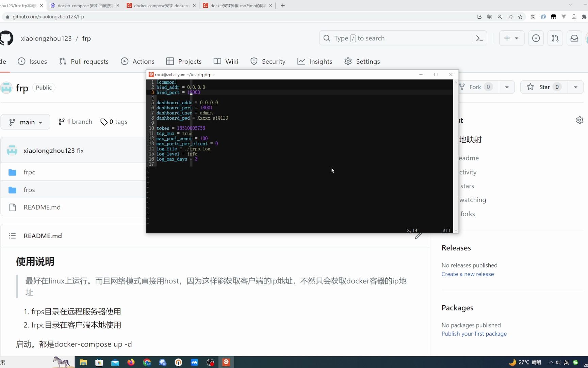View the '0 tags' link
The width and height of the screenshot is (588, 368).
tap(114, 122)
